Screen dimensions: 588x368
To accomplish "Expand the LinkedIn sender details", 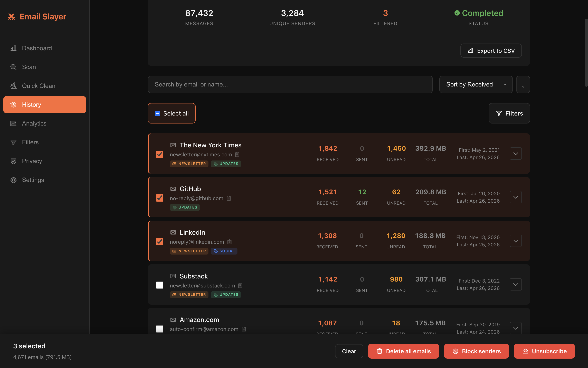I will [516, 241].
